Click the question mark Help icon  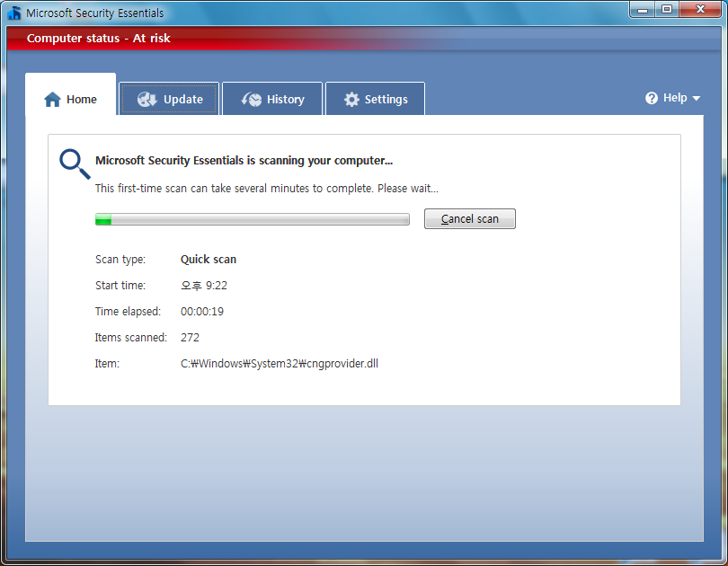point(652,98)
